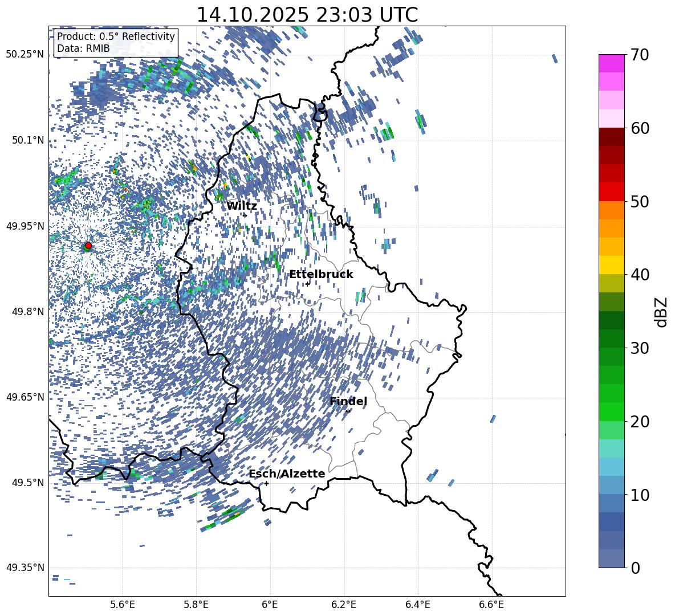Click the colorbar tick label 70
The height and width of the screenshot is (616, 675).
[640, 55]
